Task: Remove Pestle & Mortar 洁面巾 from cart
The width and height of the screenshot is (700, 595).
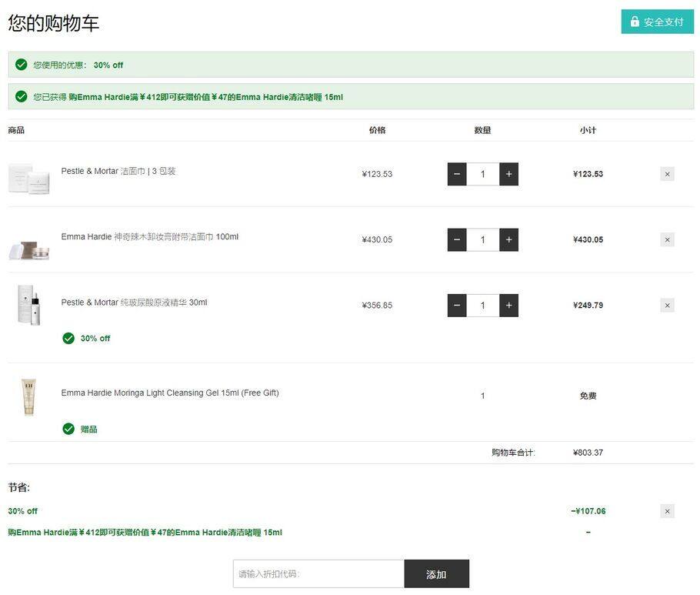Action: click(667, 174)
